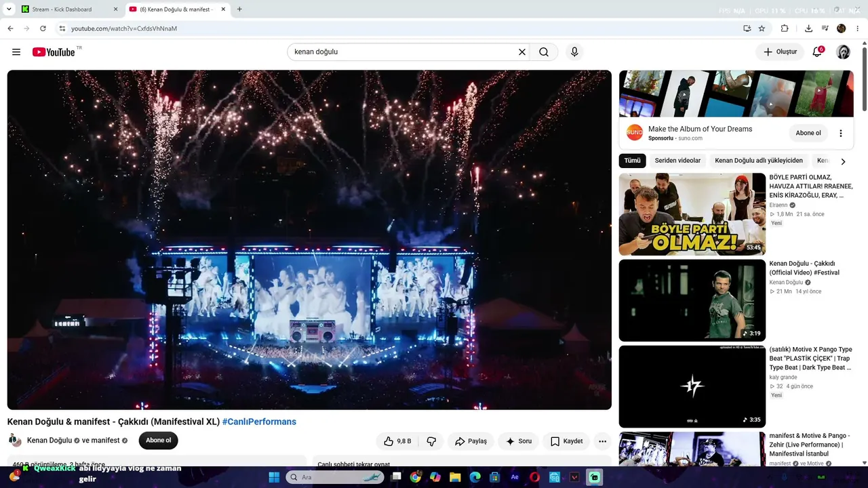The width and height of the screenshot is (868, 488).
Task: Run the search with magnifier button
Action: click(x=544, y=52)
